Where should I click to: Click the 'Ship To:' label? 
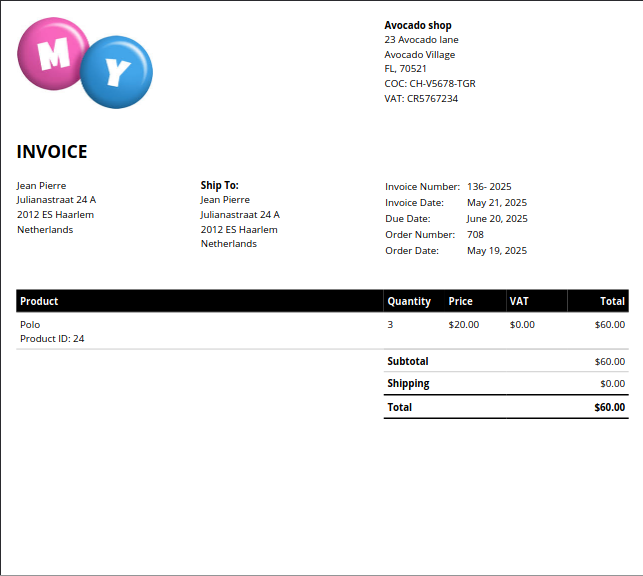[x=219, y=185]
